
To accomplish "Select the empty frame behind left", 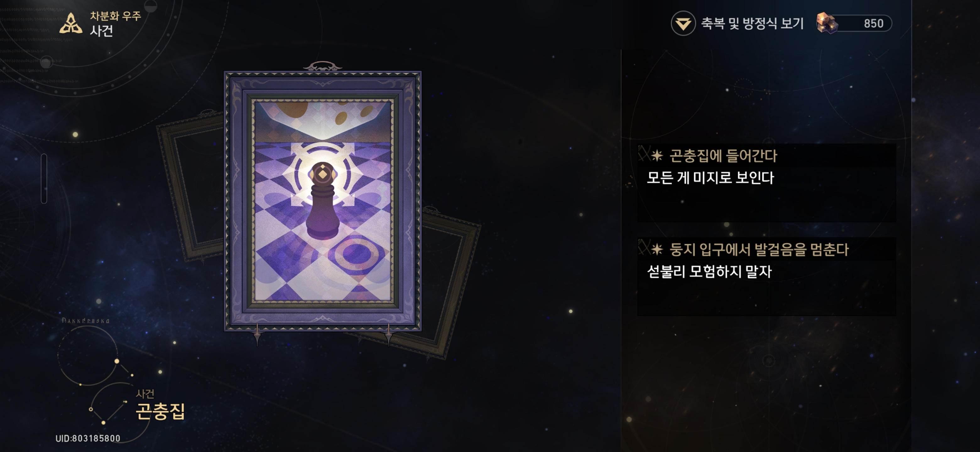I will [190, 186].
